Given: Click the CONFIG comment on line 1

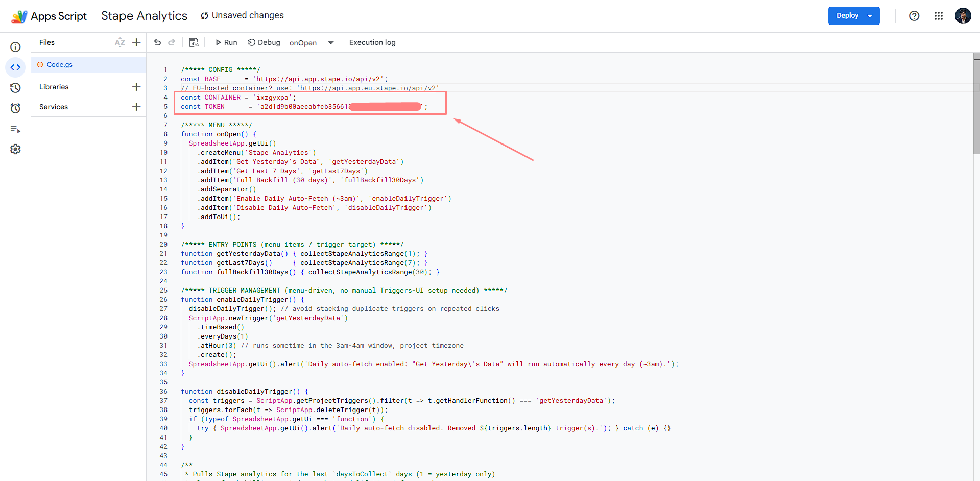Looking at the screenshot, I should (221, 70).
